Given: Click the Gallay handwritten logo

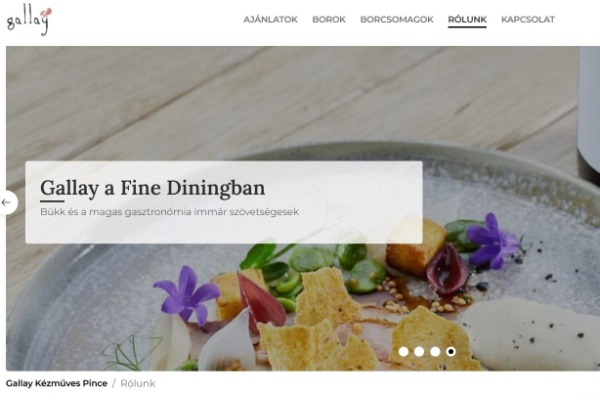Looking at the screenshot, I should [29, 20].
